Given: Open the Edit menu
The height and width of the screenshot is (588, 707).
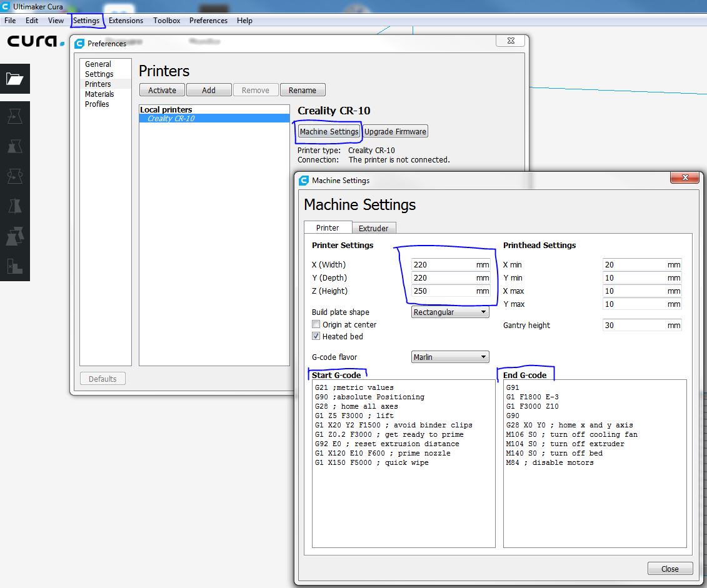Looking at the screenshot, I should [x=31, y=20].
